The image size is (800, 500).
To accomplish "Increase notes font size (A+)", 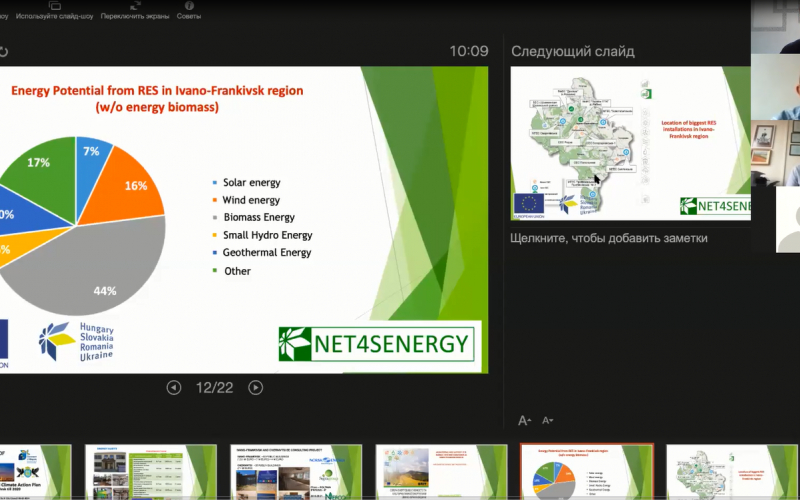I will (524, 420).
